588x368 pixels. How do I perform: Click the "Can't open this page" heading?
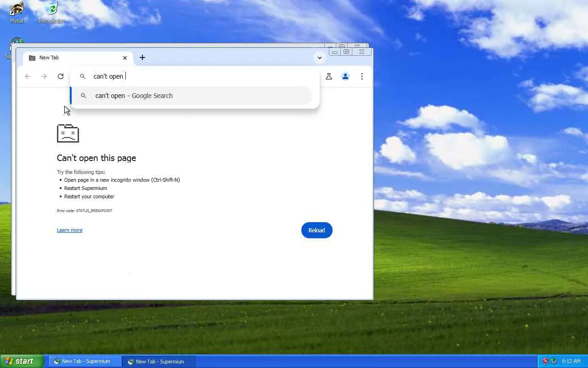pos(96,158)
